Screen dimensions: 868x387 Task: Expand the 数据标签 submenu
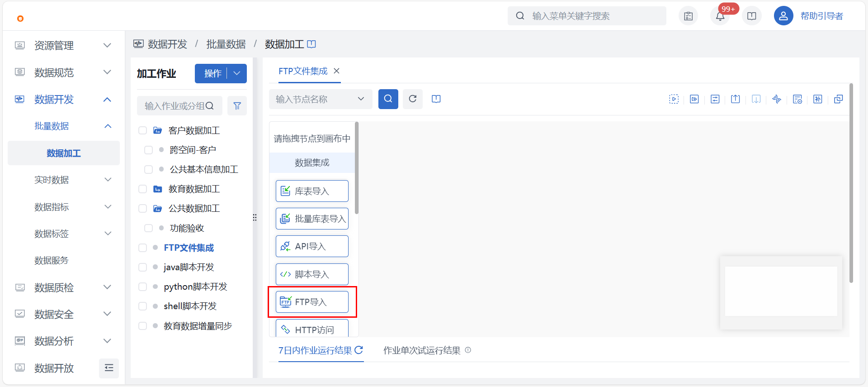63,234
